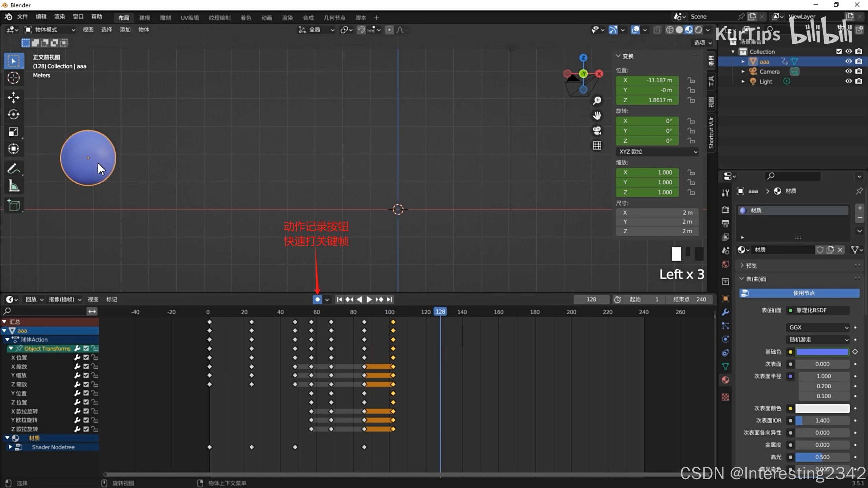This screenshot has height=488, width=868.
Task: Choose the Annotate pencil tool
Action: click(x=14, y=168)
